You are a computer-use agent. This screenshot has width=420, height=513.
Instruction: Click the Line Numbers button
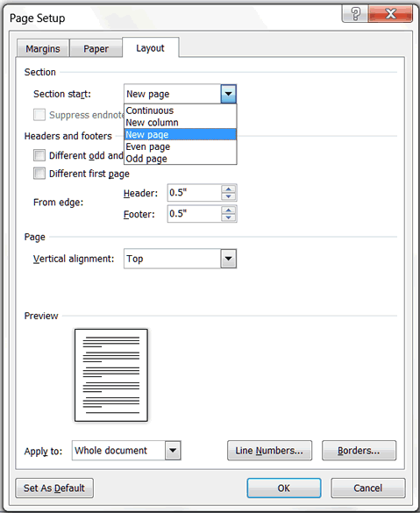pyautogui.click(x=269, y=451)
